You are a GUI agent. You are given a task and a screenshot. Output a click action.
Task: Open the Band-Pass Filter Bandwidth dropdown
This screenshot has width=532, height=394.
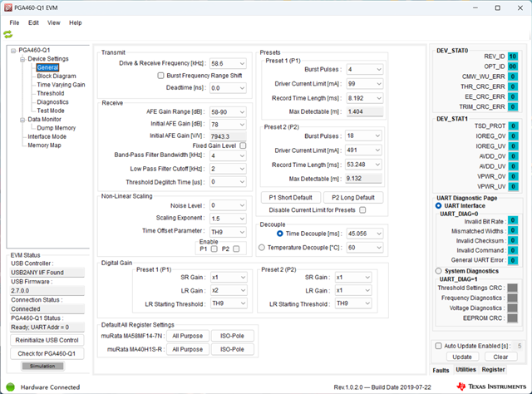(x=228, y=155)
